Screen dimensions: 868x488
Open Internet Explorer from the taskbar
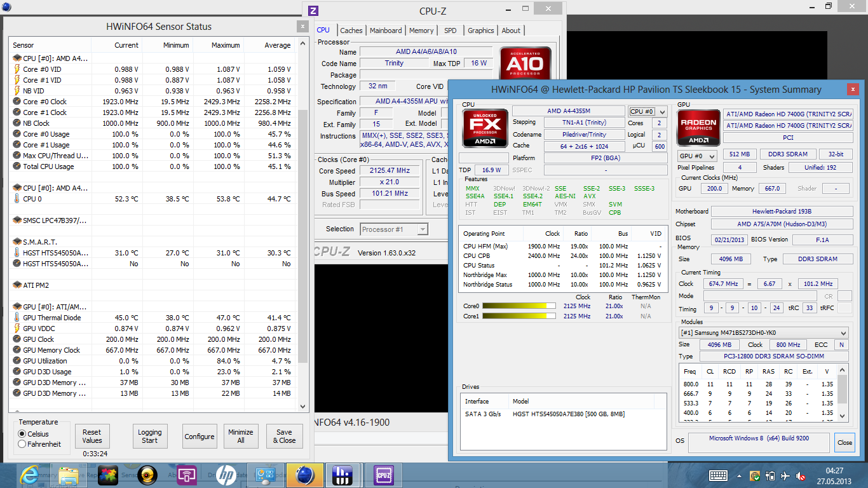click(x=29, y=475)
